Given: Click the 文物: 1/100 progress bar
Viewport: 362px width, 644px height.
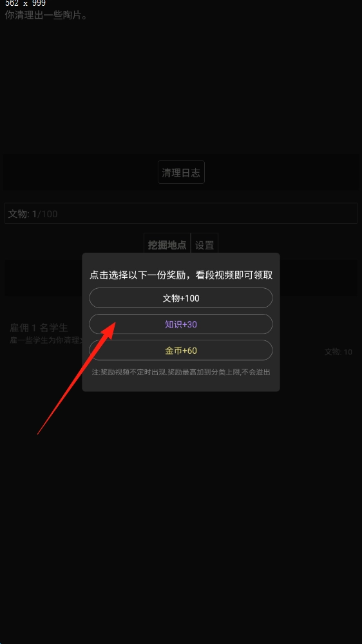Looking at the screenshot, I should 181,213.
